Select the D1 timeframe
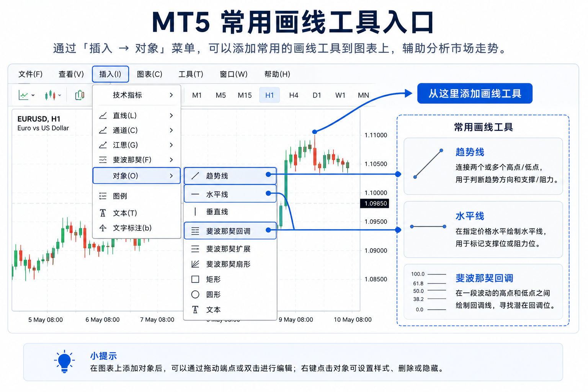Image resolution: width=588 pixels, height=392 pixels. [317, 95]
